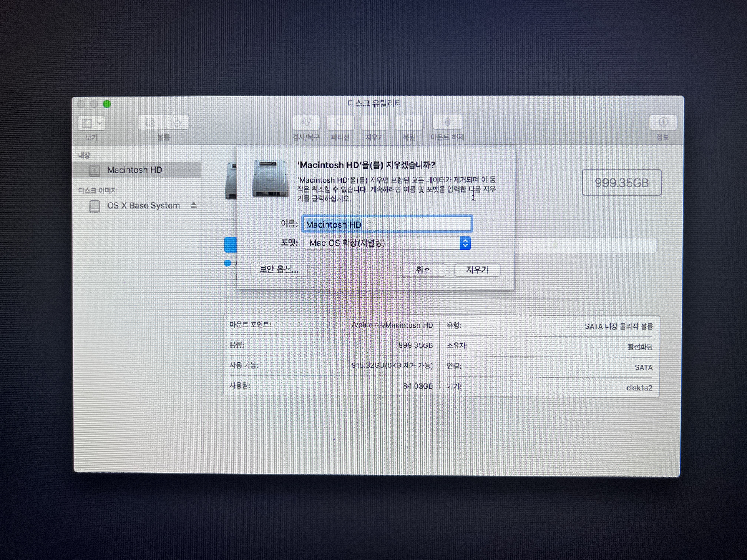Click the First Aid (검사/복구) toolbar icon
This screenshot has height=560, width=747.
[306, 123]
